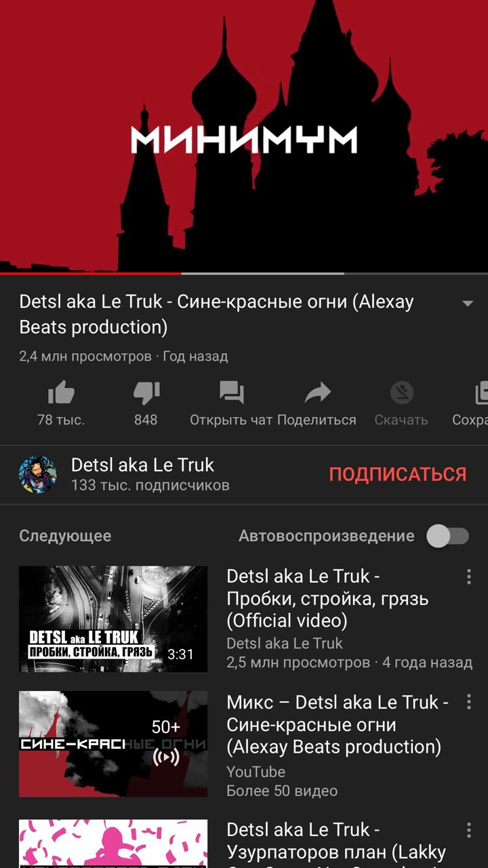488x868 pixels.
Task: Open options menu for Узурпаторов план video
Action: click(x=468, y=830)
